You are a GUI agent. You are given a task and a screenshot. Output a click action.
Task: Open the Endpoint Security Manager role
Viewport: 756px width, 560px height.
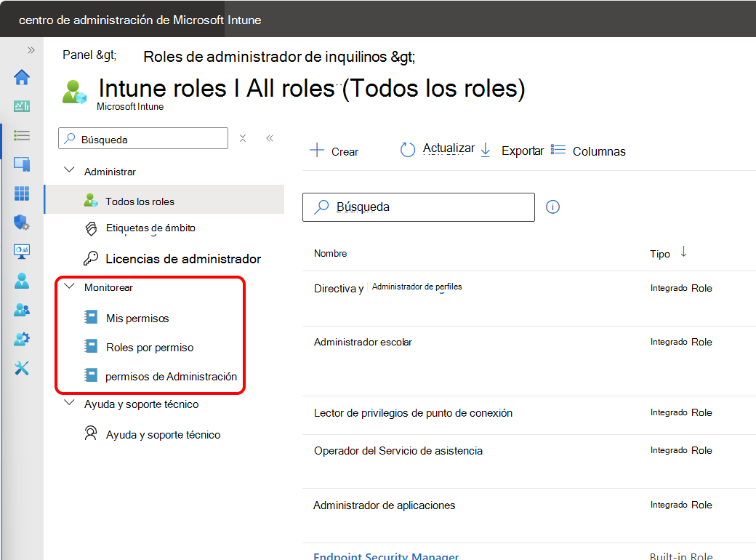(386, 556)
